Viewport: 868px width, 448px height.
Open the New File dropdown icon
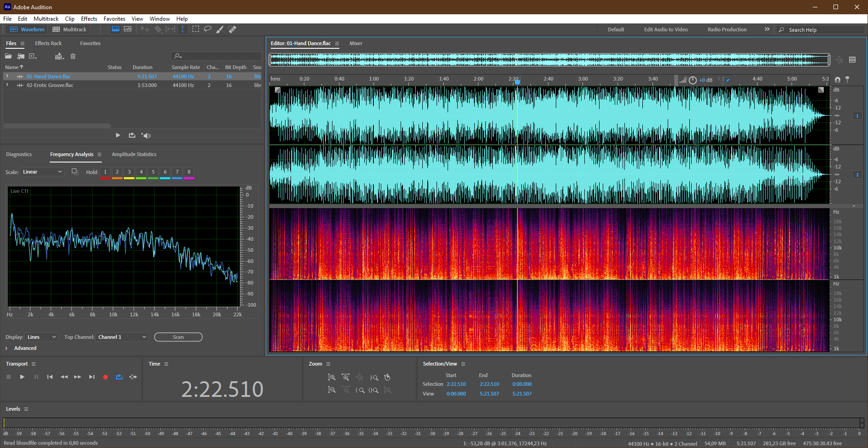[33, 56]
